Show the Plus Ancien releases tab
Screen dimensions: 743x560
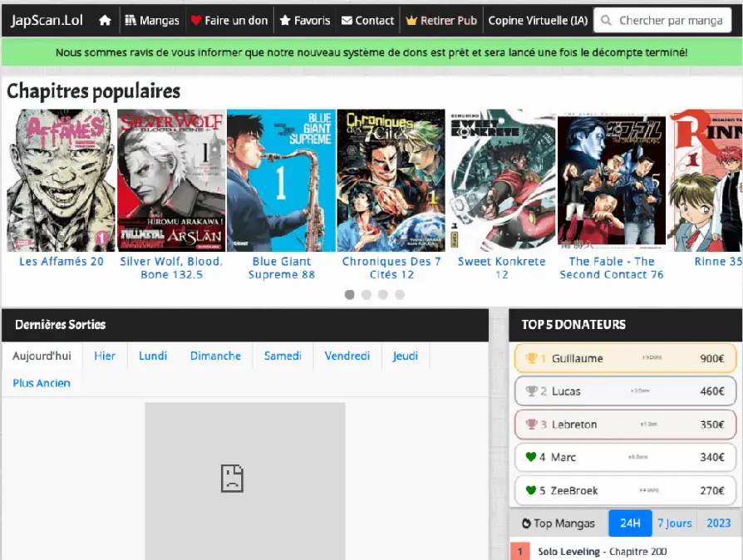pyautogui.click(x=42, y=383)
